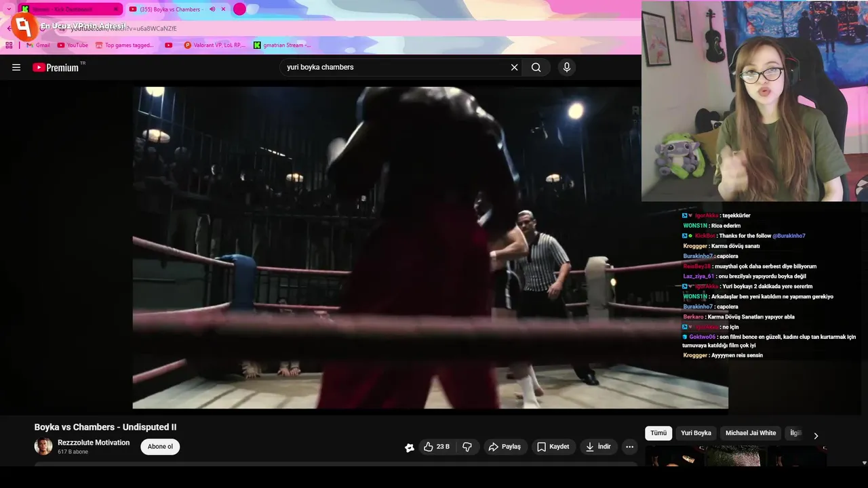Image resolution: width=868 pixels, height=488 pixels.
Task: Open the Gmail bookmark
Action: click(x=38, y=45)
